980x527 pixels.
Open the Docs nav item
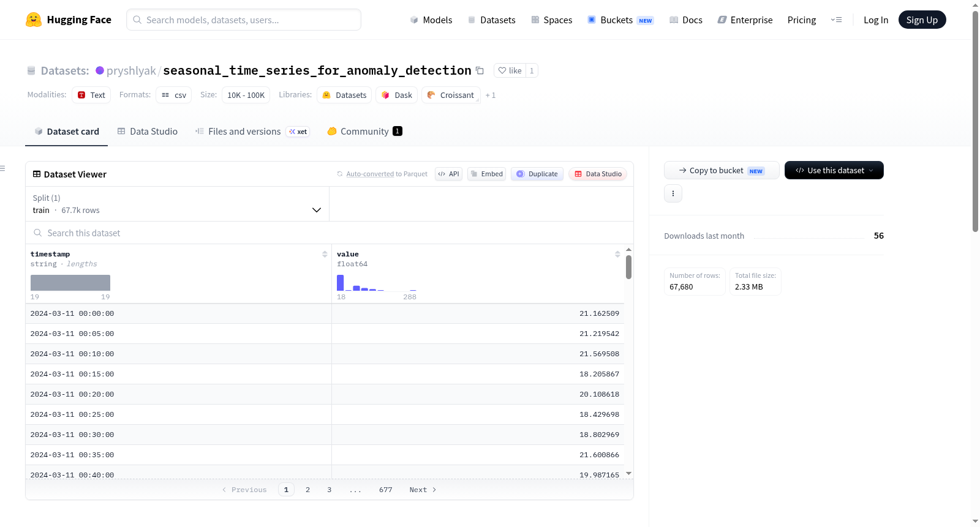point(686,20)
